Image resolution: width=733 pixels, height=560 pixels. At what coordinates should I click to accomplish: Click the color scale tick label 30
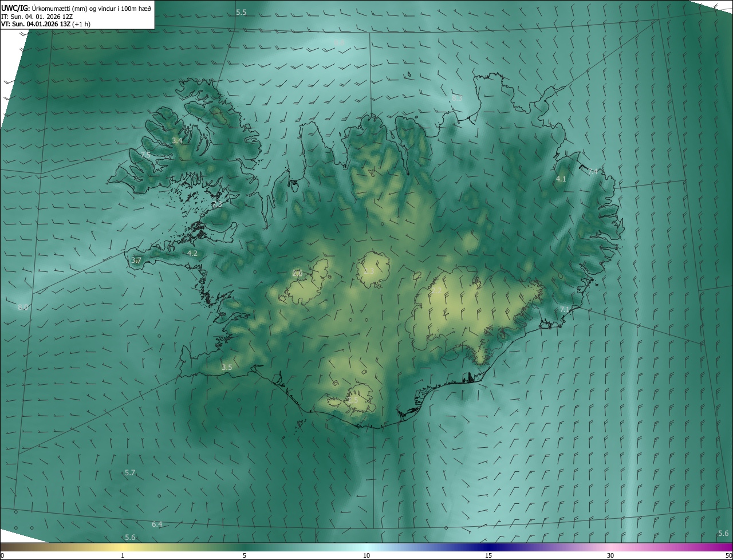point(610,555)
